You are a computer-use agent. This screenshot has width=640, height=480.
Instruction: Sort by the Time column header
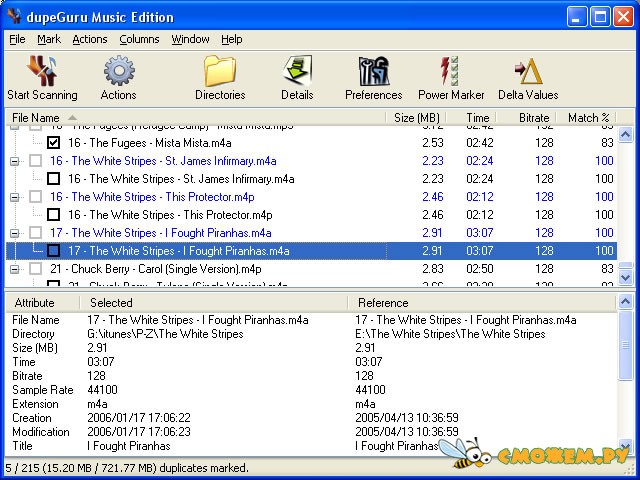[x=472, y=118]
